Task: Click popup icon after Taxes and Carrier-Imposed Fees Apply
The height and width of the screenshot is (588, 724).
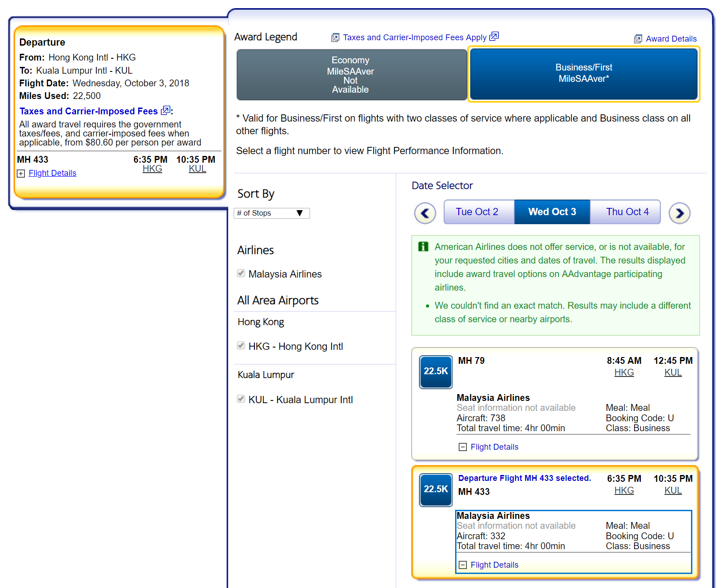Action: [x=494, y=36]
